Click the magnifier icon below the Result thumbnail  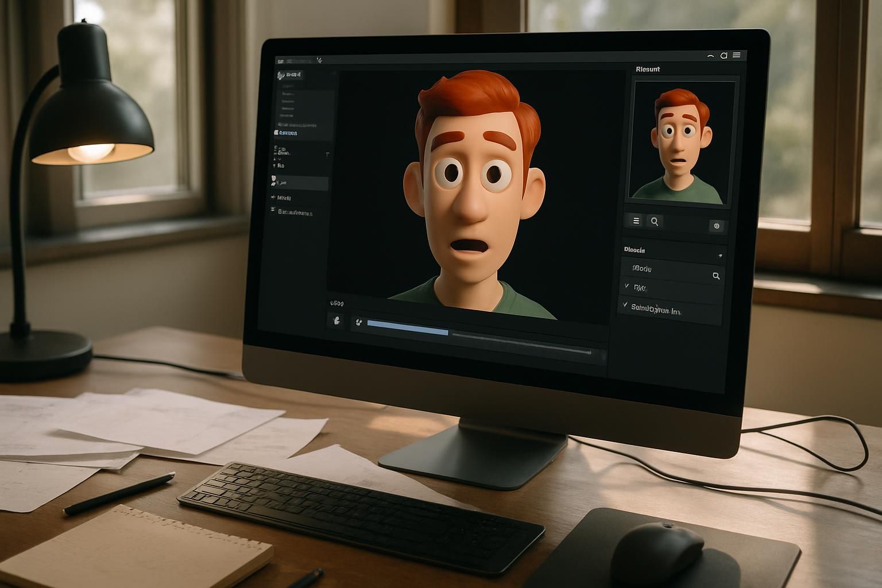655,222
